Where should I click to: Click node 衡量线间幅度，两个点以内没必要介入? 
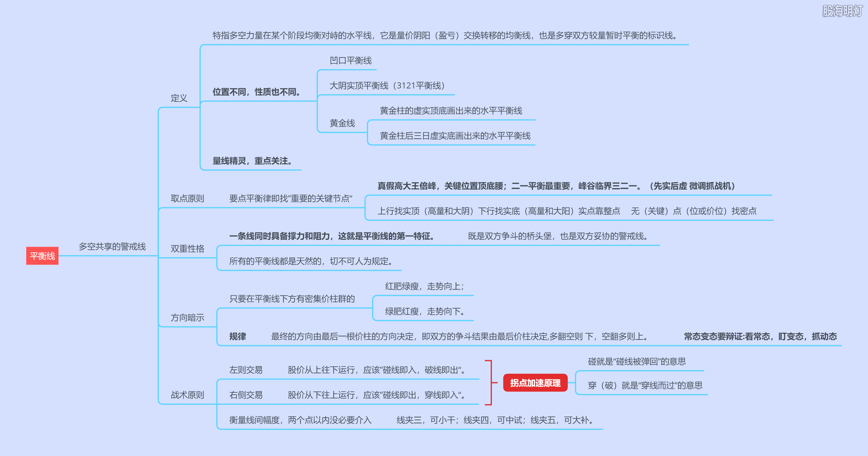[x=300, y=420]
